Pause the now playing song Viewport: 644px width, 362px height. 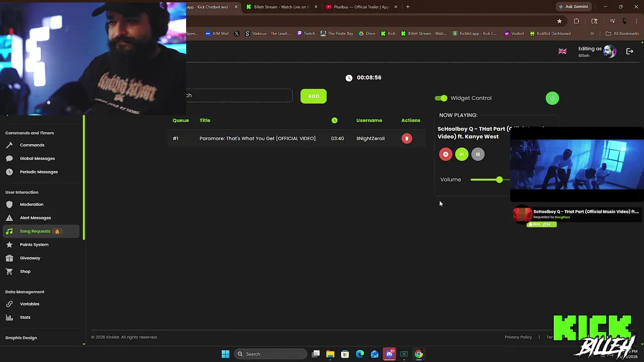(x=477, y=154)
